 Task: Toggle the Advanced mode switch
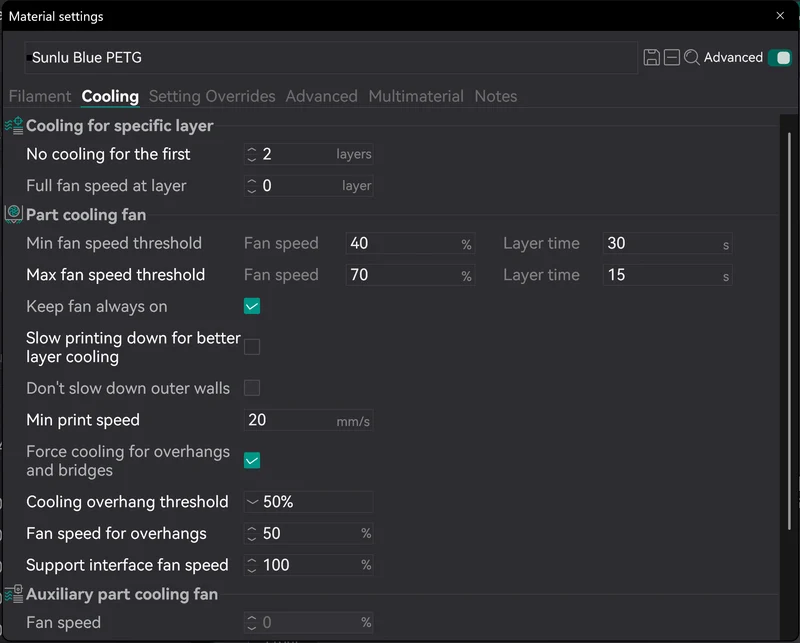point(781,57)
